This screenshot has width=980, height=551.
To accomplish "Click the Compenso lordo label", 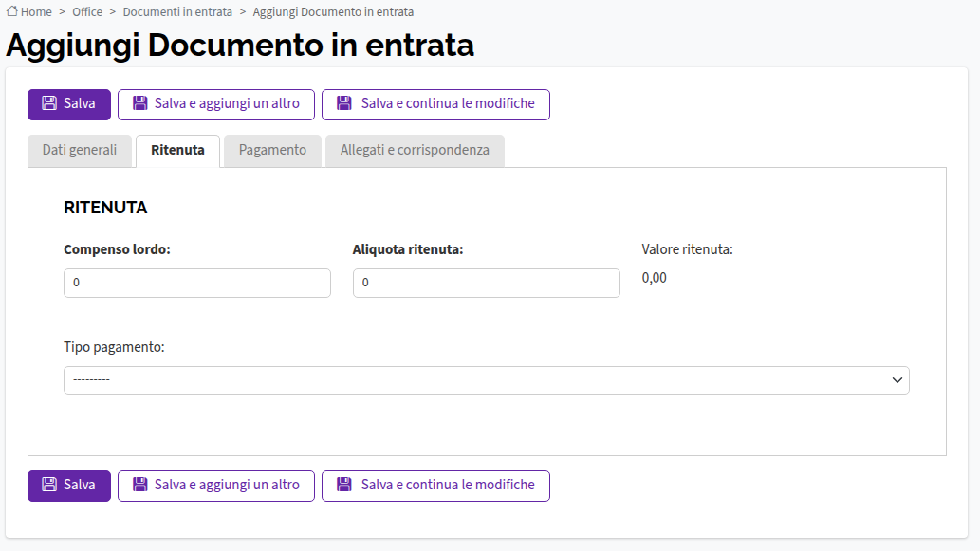I will coord(117,249).
